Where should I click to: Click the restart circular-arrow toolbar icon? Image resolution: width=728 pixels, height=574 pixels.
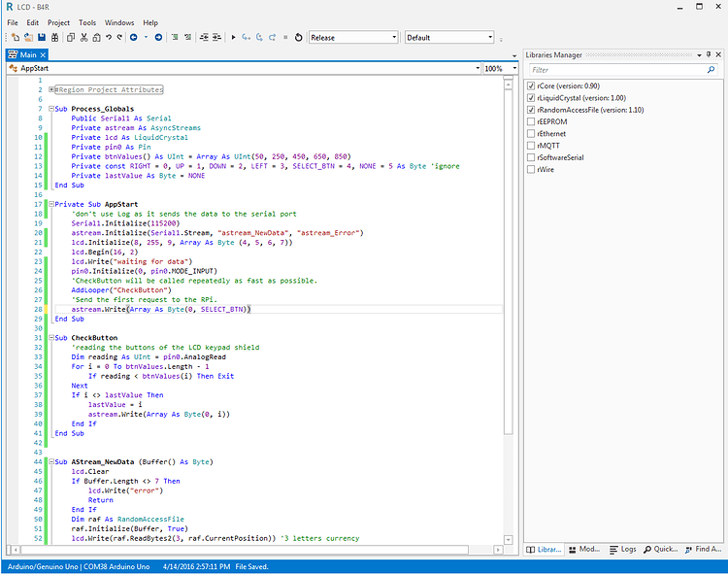pos(298,37)
